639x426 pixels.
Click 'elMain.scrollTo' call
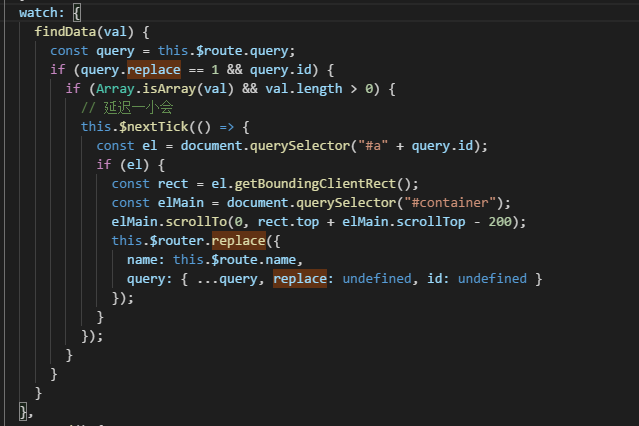click(169, 222)
